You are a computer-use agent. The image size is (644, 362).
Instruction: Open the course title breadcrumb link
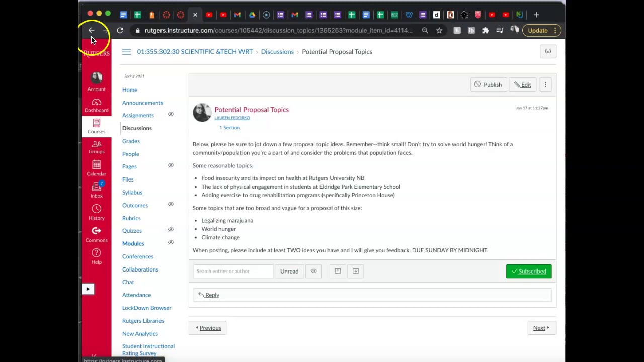coord(195,52)
